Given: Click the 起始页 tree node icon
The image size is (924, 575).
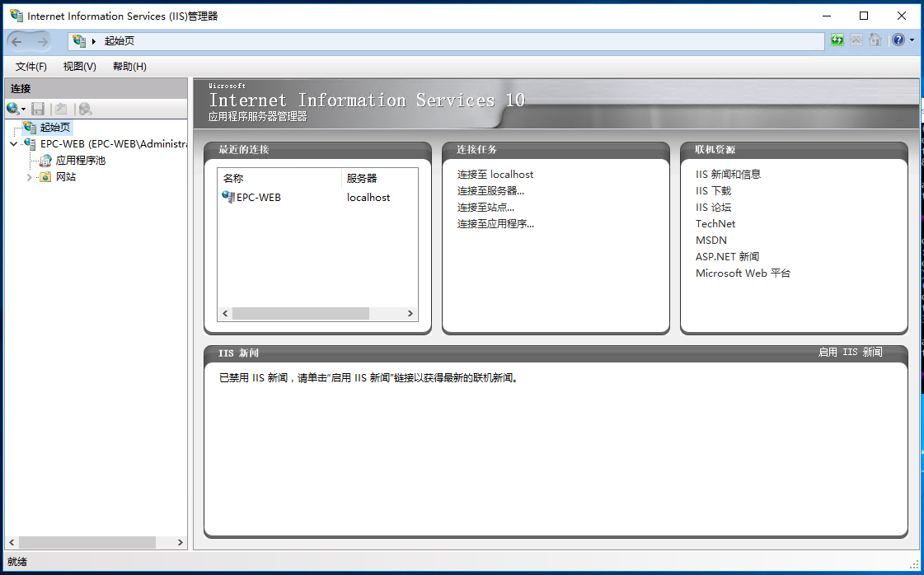Looking at the screenshot, I should point(30,127).
